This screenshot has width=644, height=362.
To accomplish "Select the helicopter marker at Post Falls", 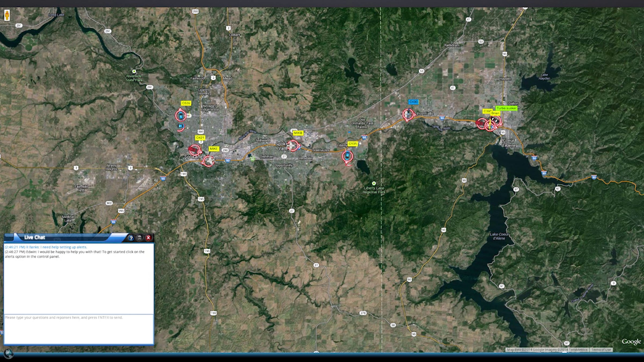I will pos(408,114).
